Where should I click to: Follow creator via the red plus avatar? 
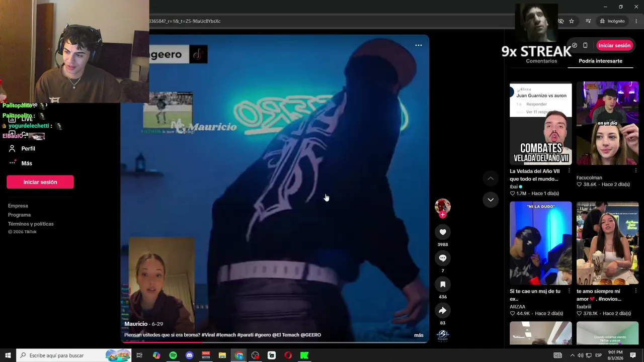click(443, 215)
